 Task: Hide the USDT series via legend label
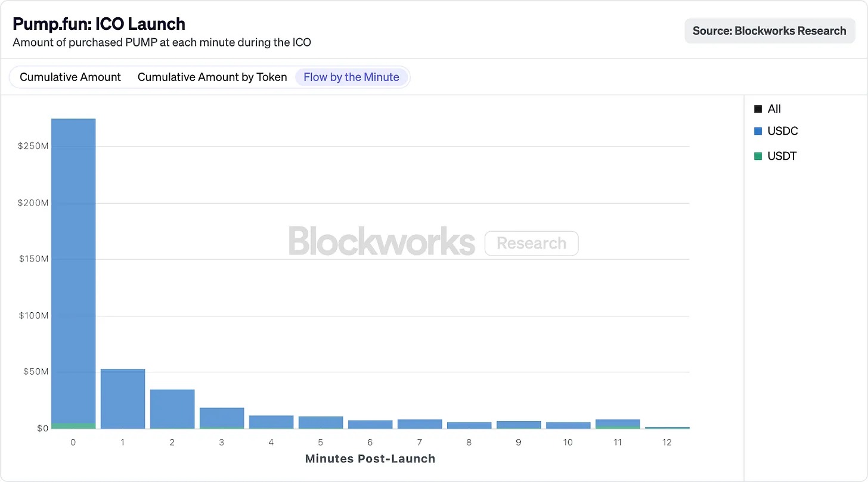coord(782,156)
